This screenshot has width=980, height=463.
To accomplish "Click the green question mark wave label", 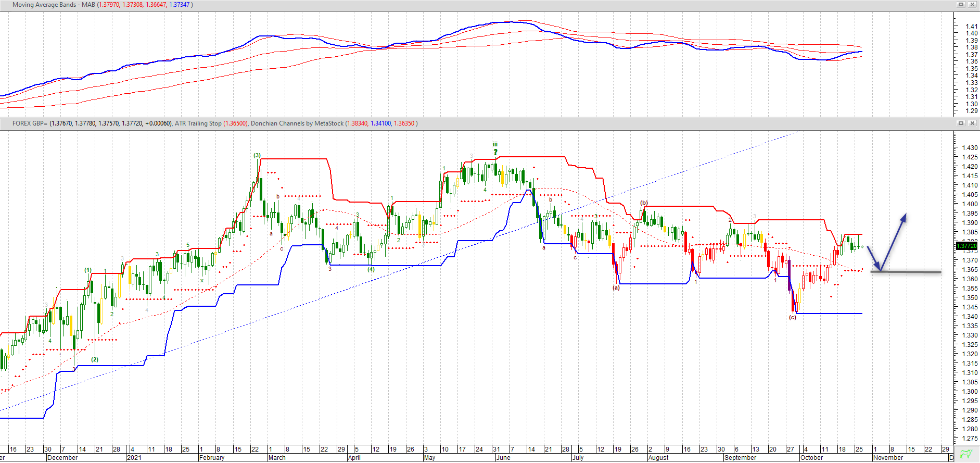I will click(x=495, y=152).
